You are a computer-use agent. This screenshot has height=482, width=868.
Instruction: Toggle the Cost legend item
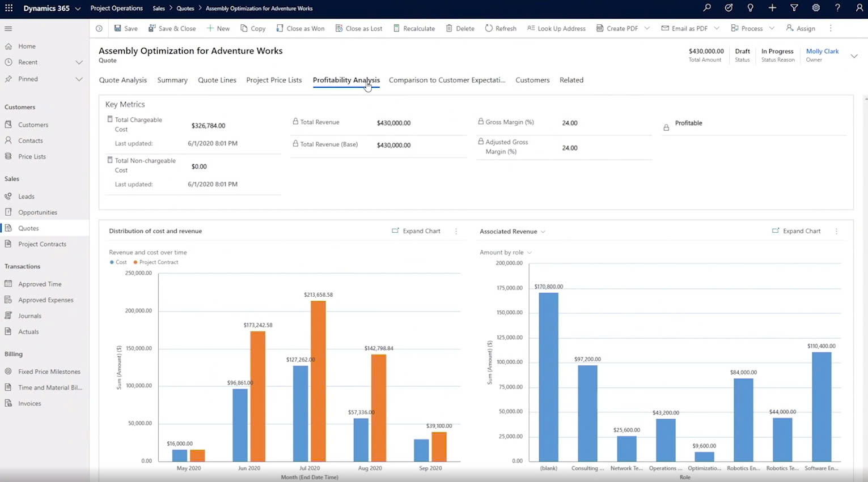pos(118,262)
